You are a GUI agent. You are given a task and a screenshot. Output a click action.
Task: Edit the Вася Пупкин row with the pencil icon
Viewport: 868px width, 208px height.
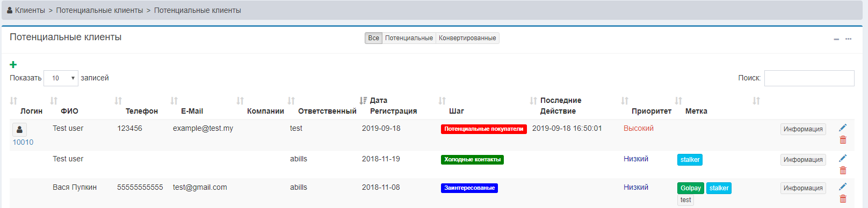pos(843,187)
